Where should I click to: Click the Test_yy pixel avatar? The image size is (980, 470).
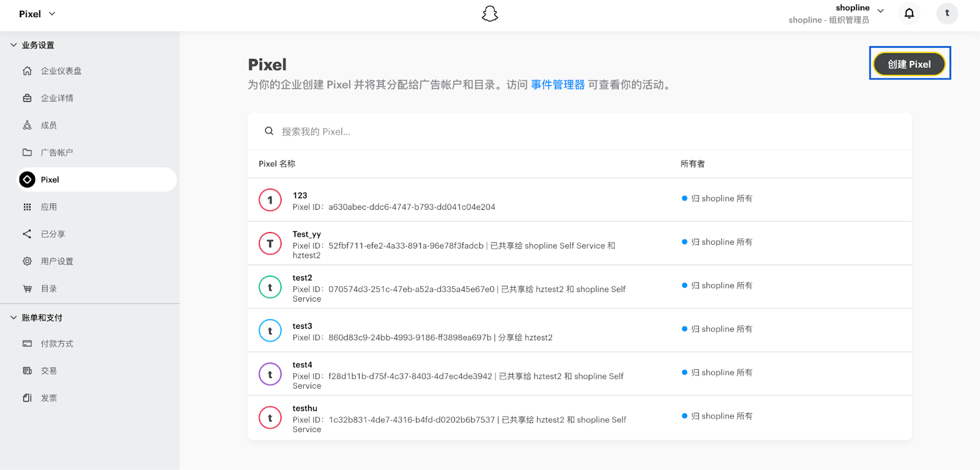tap(270, 244)
